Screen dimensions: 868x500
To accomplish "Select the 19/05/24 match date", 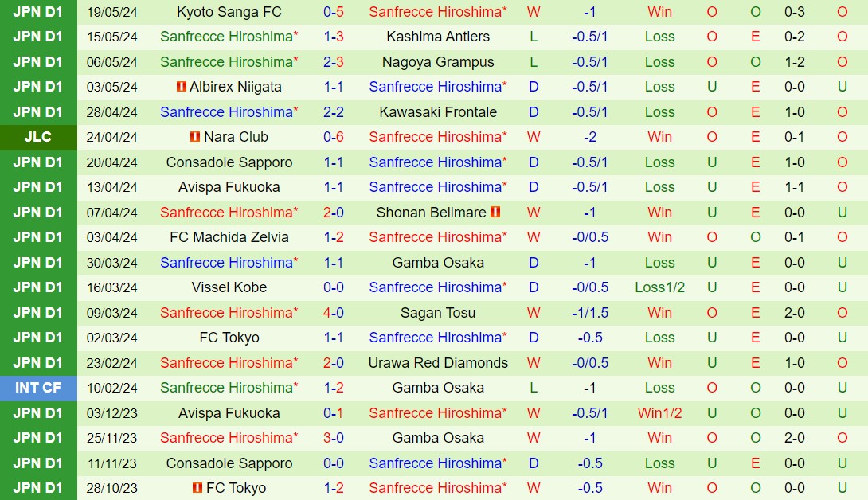I will coord(111,12).
